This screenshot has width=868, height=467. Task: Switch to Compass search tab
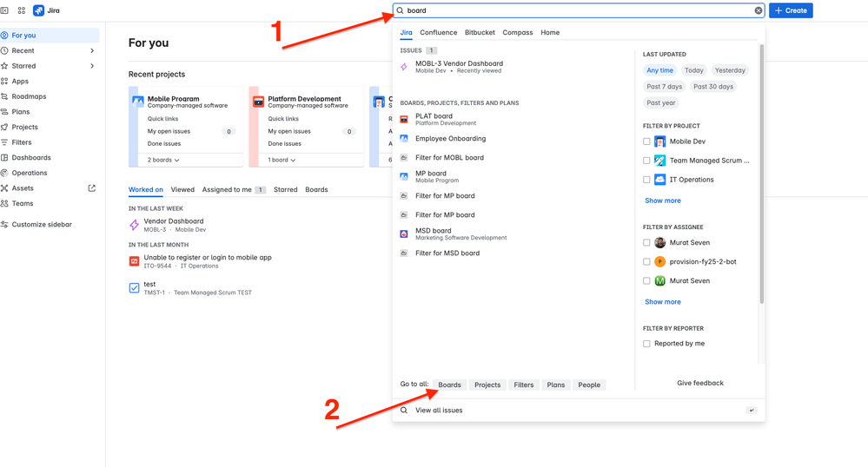[518, 33]
